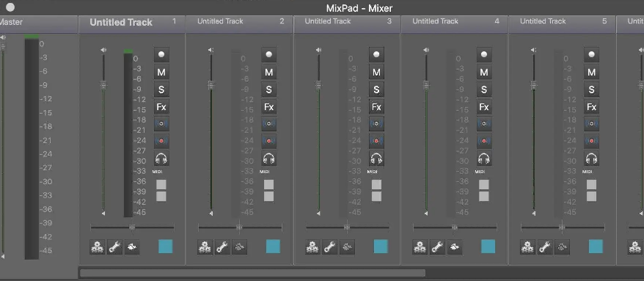This screenshot has height=281, width=644.
Task: Open the wrench icon in track 4
Action: 437,247
